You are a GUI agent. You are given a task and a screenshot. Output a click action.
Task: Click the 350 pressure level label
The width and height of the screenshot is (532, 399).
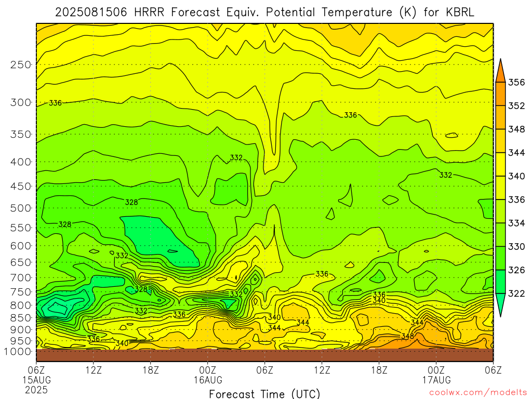click(21, 135)
